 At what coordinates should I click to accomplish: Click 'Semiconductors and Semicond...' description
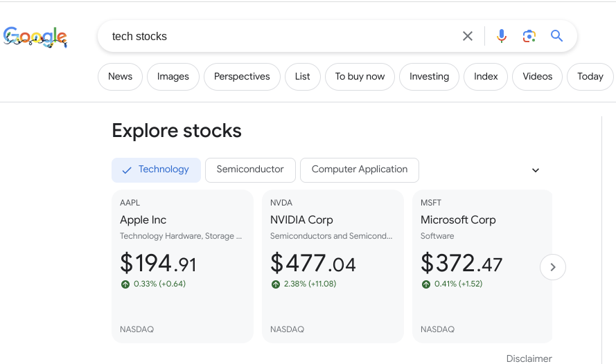(x=331, y=236)
